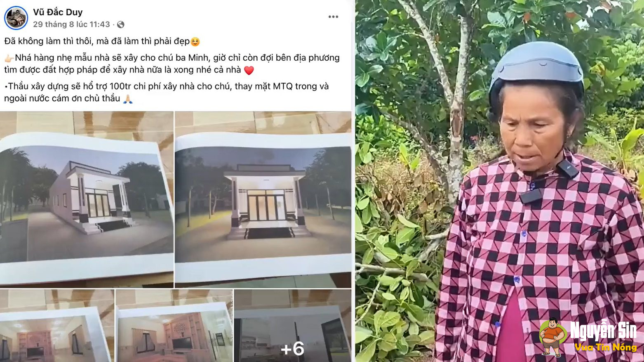Click the Vua Tin Nóng tagline
This screenshot has width=644, height=362.
(606, 348)
